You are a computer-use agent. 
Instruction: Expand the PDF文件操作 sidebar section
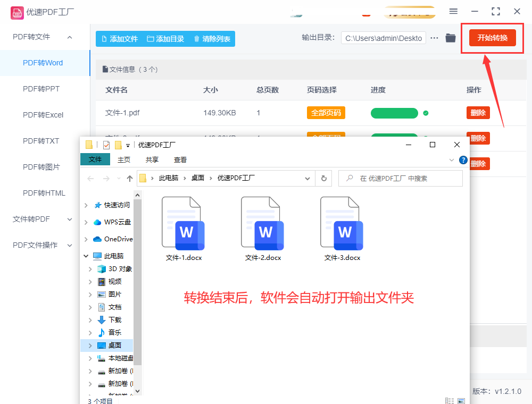pos(70,246)
